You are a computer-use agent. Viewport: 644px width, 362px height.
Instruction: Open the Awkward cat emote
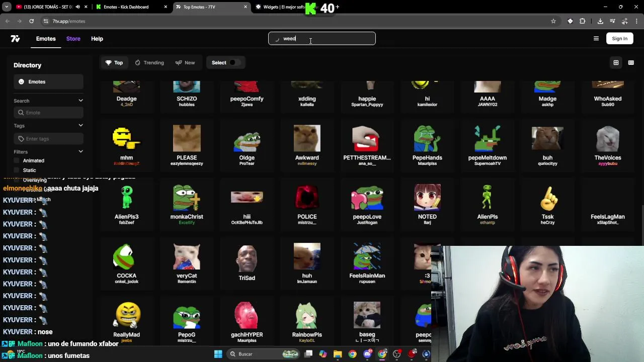coord(307,146)
